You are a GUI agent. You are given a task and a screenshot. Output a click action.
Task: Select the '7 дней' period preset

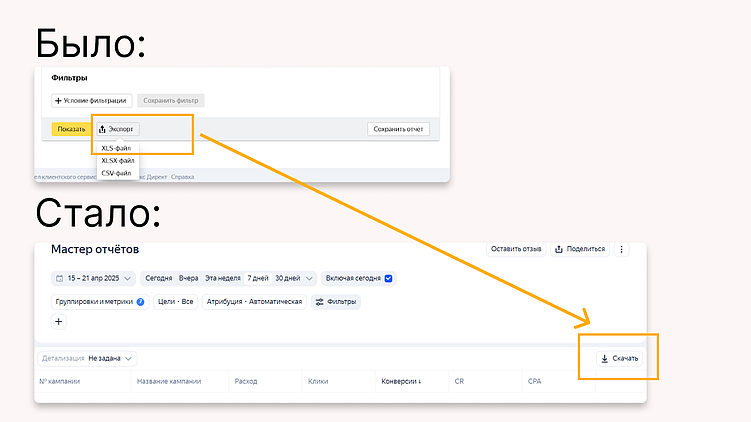pyautogui.click(x=258, y=278)
